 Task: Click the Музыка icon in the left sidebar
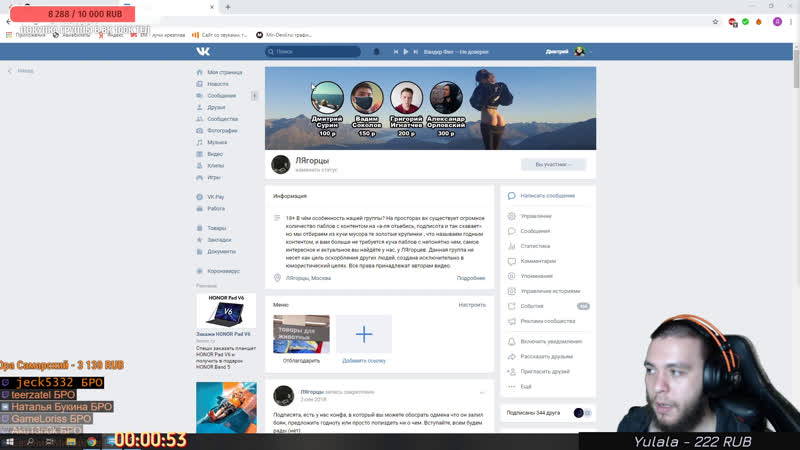(198, 142)
